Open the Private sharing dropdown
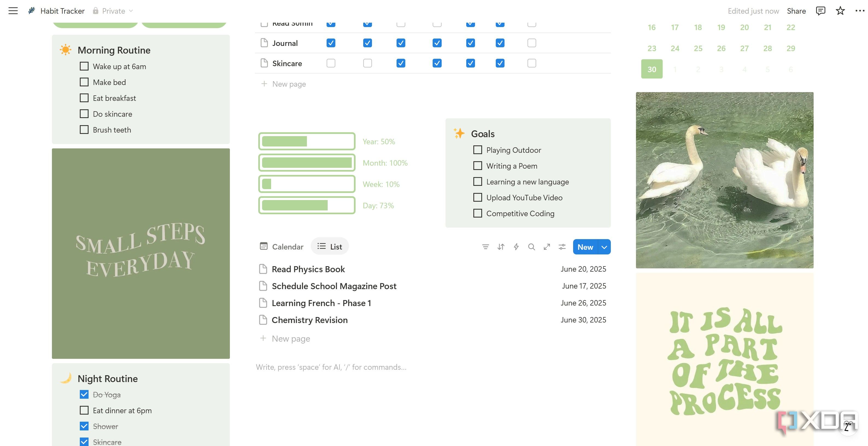The width and height of the screenshot is (868, 446). pos(113,11)
